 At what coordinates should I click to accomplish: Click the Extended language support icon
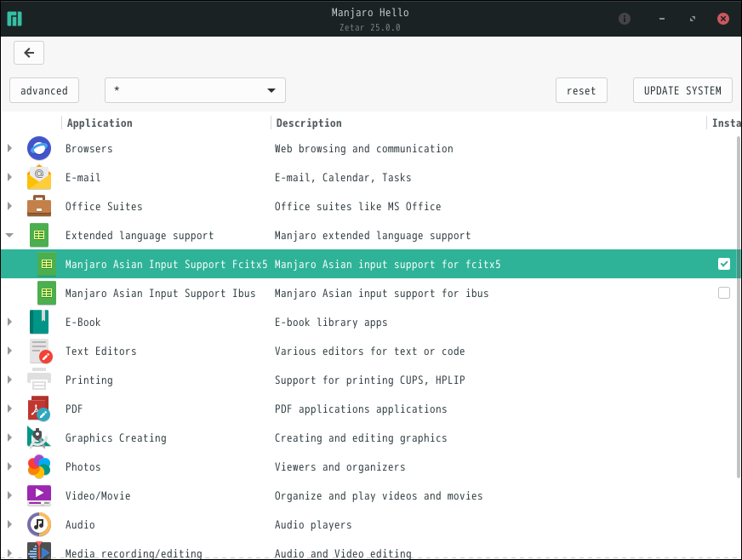click(39, 235)
